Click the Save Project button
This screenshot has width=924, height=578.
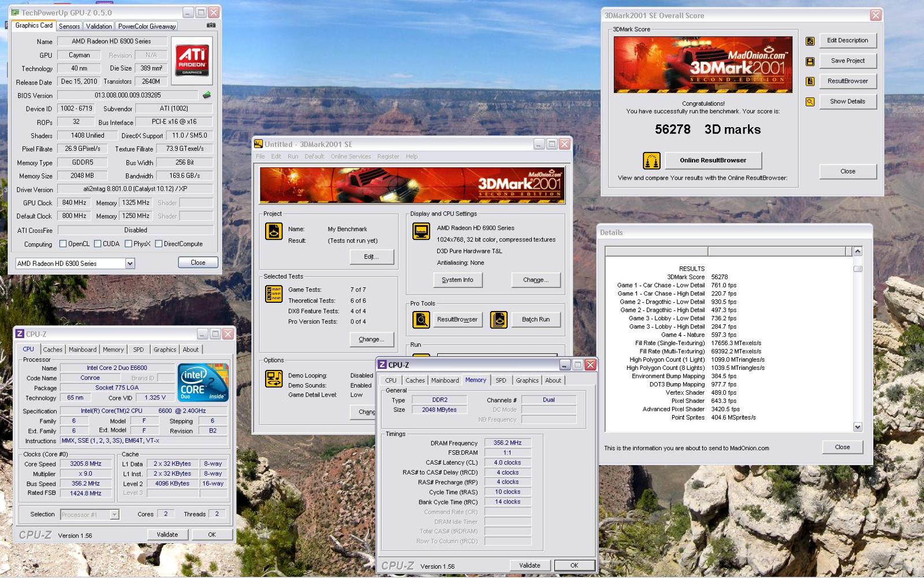pos(847,61)
